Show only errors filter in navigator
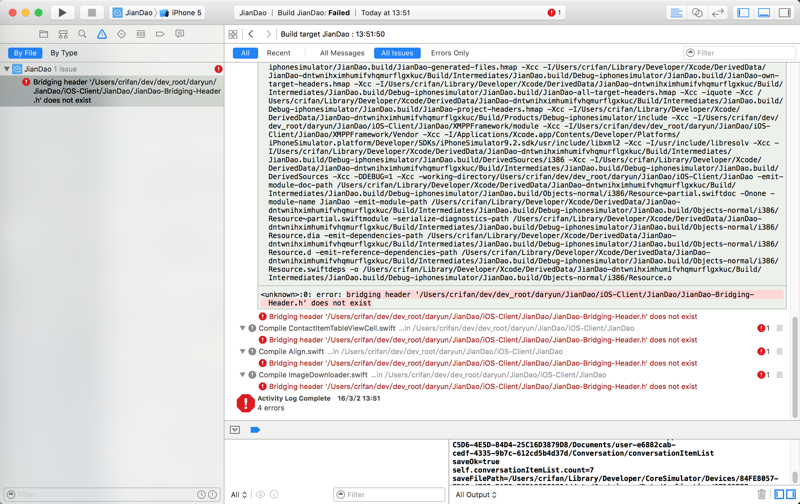This screenshot has width=800, height=504. (x=212, y=495)
